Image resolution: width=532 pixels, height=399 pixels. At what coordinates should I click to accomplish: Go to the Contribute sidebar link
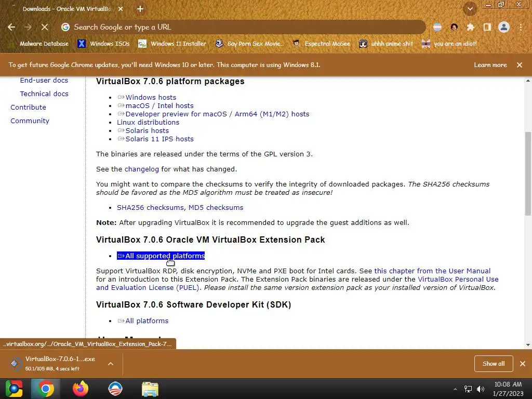click(28, 107)
